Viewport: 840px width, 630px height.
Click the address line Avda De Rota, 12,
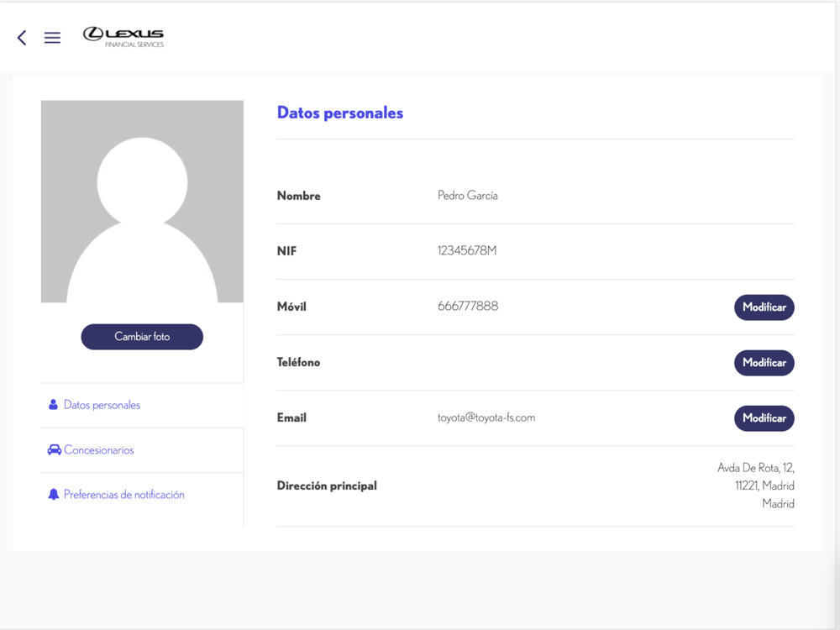(756, 468)
